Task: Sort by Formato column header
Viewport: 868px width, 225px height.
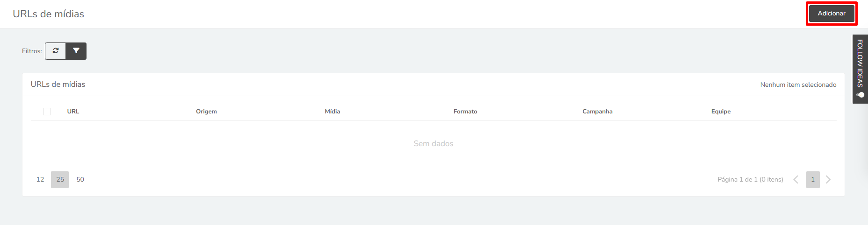Action: pyautogui.click(x=465, y=112)
